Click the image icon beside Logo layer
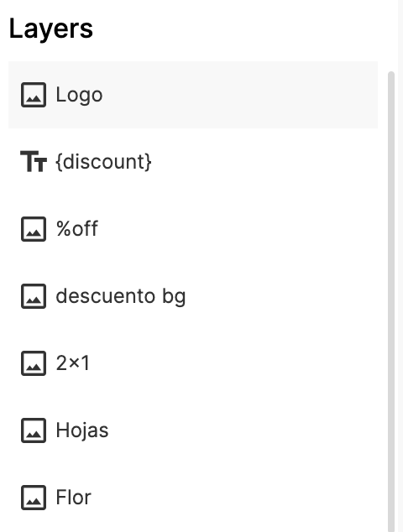403x532 pixels. click(34, 95)
